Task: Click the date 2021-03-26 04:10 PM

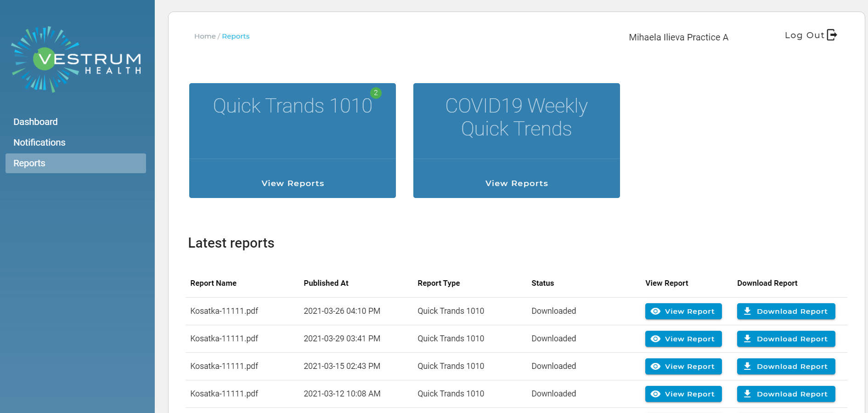Action: [x=342, y=311]
